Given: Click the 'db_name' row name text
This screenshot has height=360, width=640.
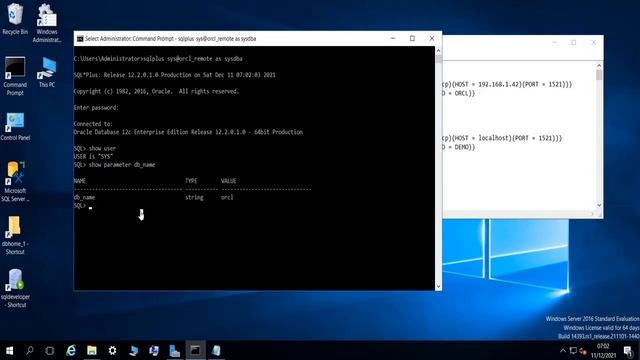Looking at the screenshot, I should (84, 198).
